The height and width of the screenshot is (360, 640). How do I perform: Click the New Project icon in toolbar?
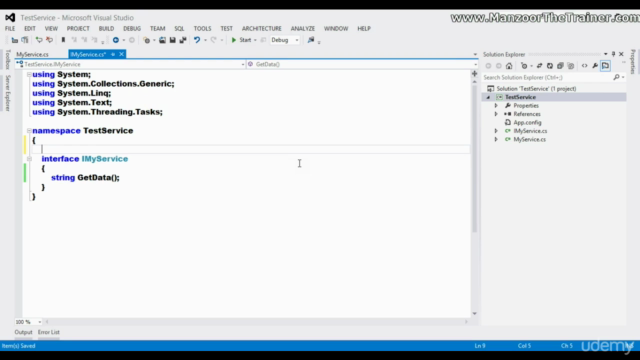(147, 40)
